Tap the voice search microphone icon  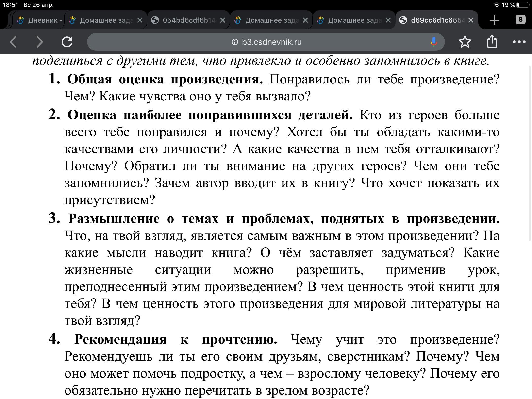click(x=434, y=42)
